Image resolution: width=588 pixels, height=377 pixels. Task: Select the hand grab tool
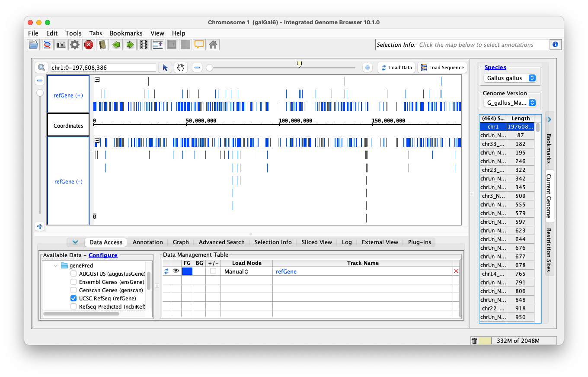pyautogui.click(x=180, y=68)
